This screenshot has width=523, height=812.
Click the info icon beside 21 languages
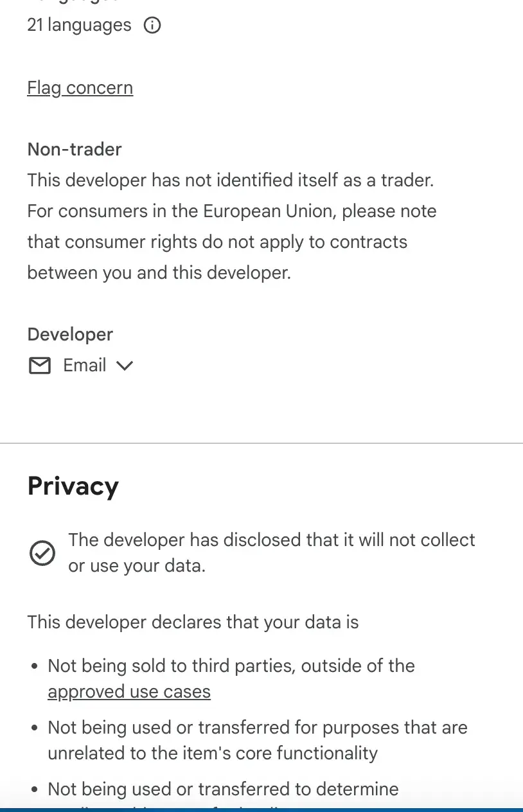click(152, 26)
